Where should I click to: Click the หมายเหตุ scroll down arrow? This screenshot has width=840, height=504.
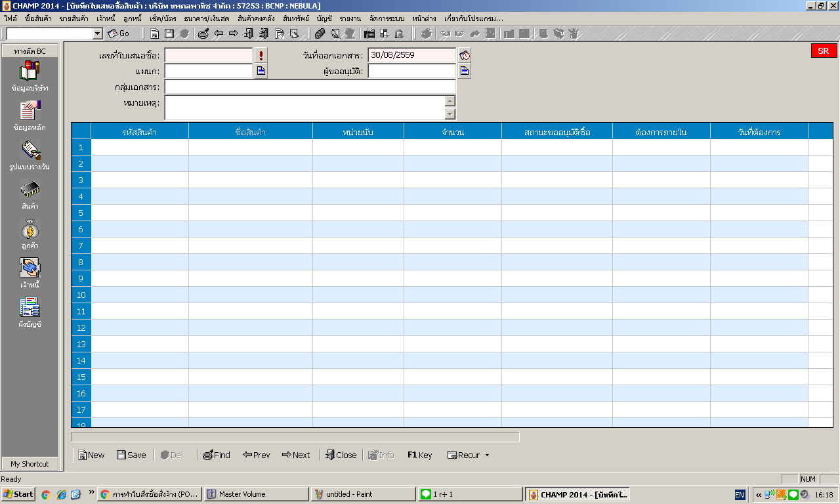450,115
